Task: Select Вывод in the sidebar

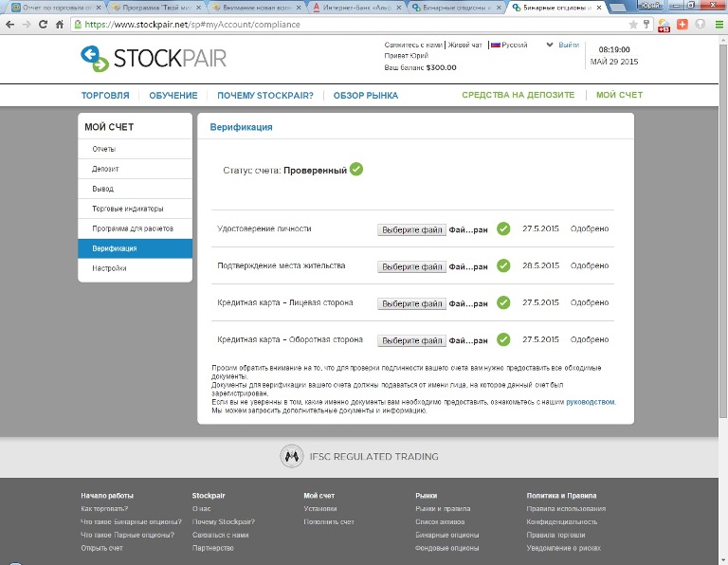Action: [x=136, y=189]
